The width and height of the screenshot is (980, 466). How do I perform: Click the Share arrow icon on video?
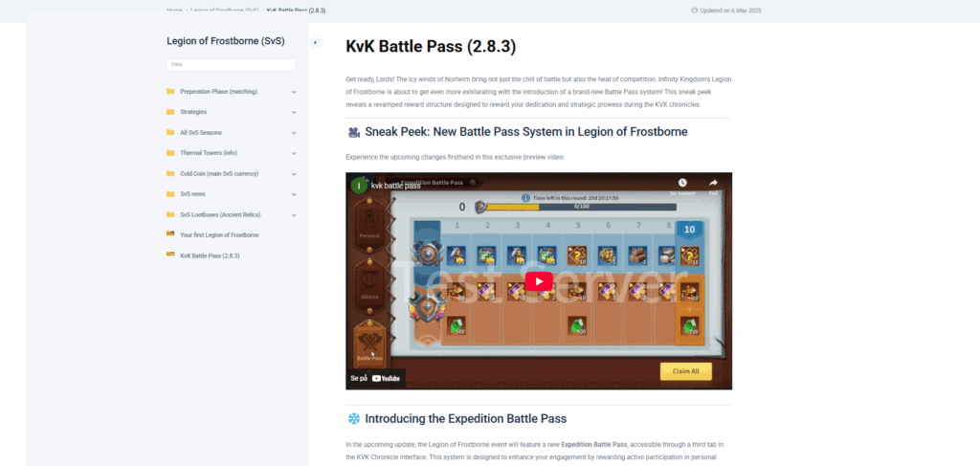pyautogui.click(x=713, y=183)
